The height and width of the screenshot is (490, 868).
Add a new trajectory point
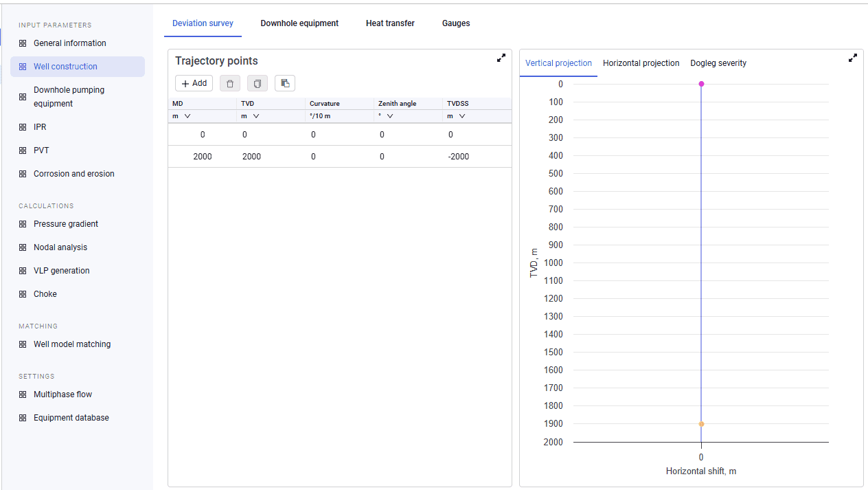tap(194, 83)
